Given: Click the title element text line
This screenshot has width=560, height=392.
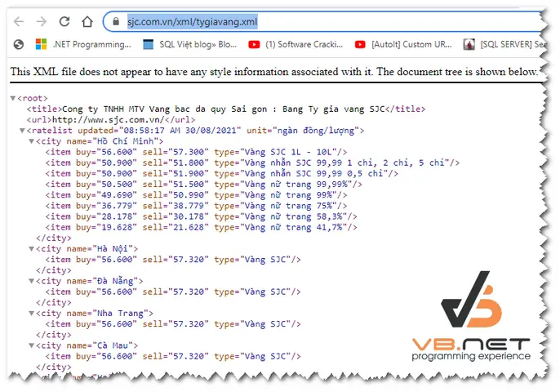Looking at the screenshot, I should pyautogui.click(x=226, y=109).
